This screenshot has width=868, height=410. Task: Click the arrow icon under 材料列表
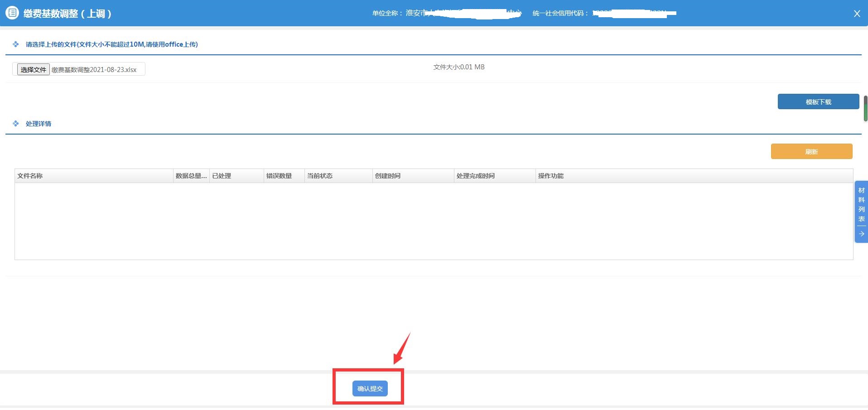[861, 234]
